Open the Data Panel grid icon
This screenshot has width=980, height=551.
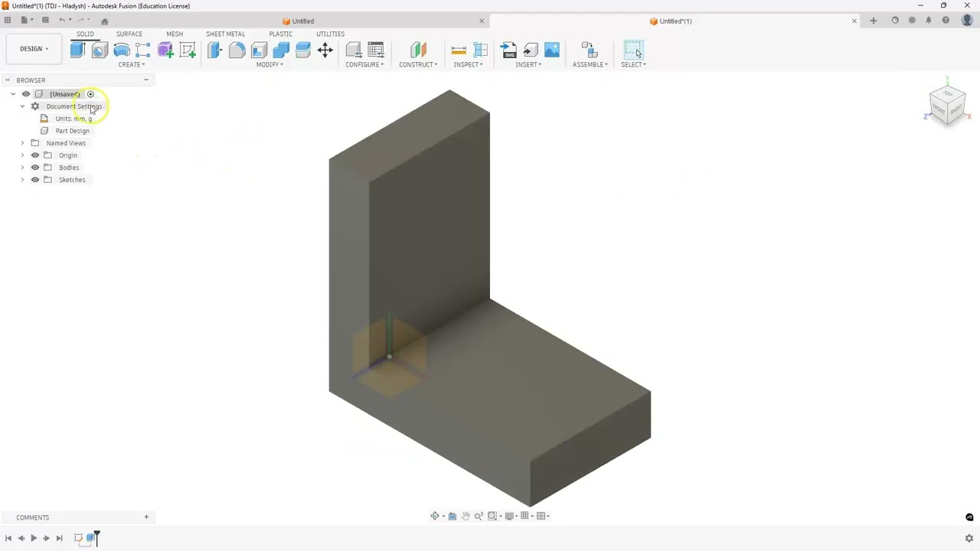coord(8,21)
